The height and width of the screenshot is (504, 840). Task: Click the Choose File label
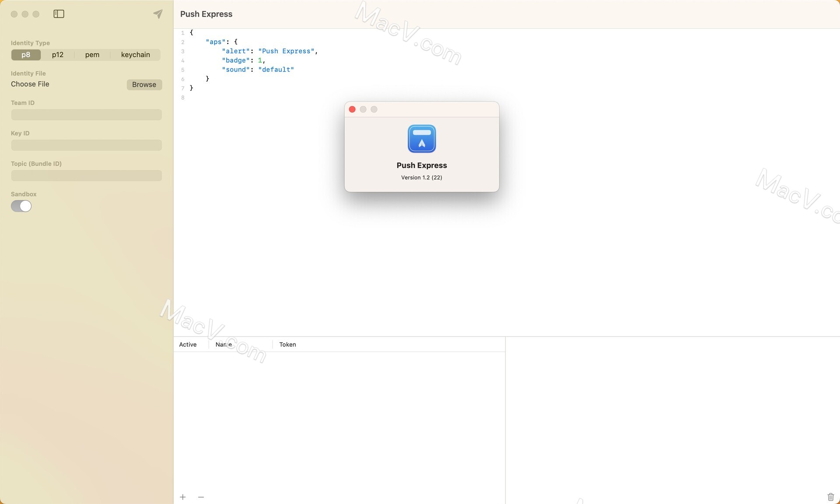pos(30,84)
